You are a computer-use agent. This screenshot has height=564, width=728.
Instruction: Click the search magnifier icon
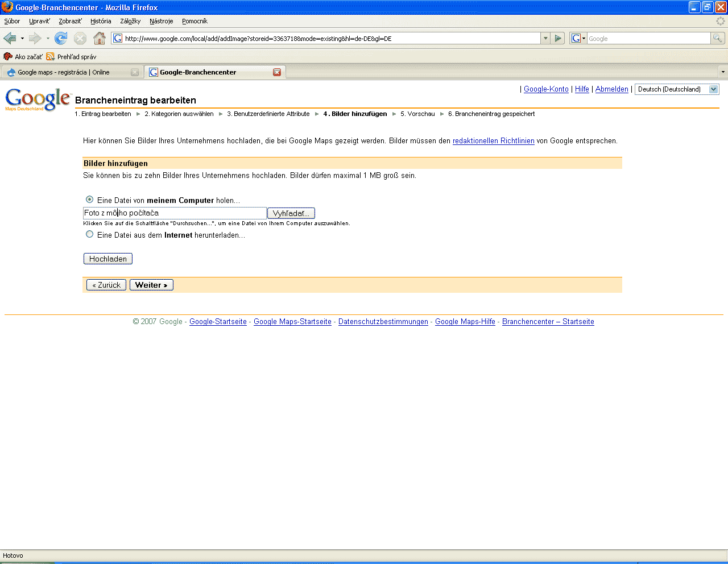(x=718, y=38)
